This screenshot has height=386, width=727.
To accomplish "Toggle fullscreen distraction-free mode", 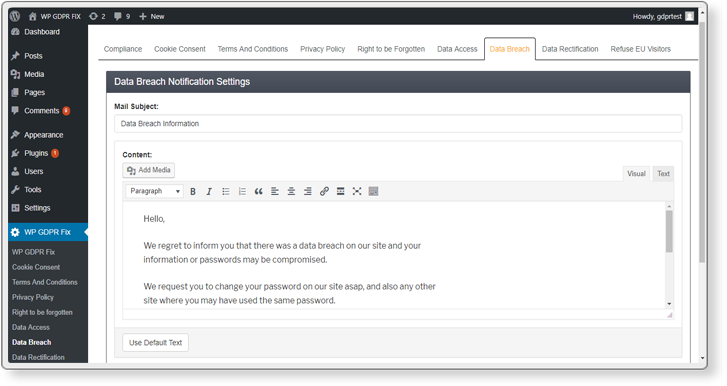I will (x=357, y=191).
